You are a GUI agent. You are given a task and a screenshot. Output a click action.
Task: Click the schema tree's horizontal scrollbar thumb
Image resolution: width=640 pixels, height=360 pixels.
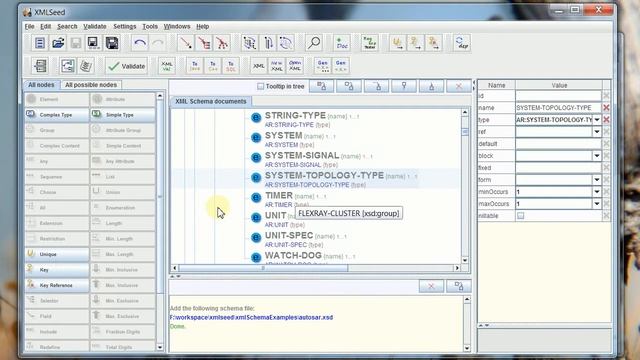click(x=263, y=268)
